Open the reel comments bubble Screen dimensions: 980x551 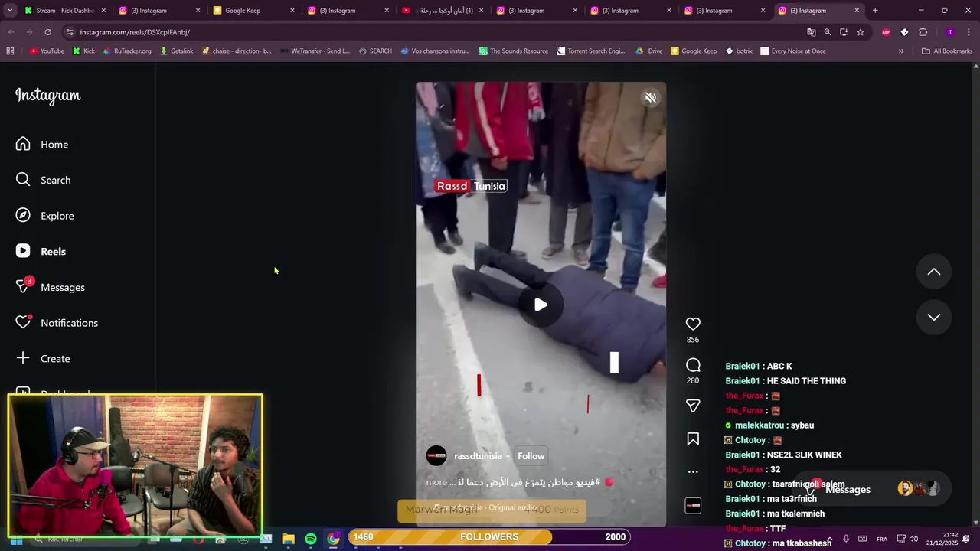coord(693,365)
